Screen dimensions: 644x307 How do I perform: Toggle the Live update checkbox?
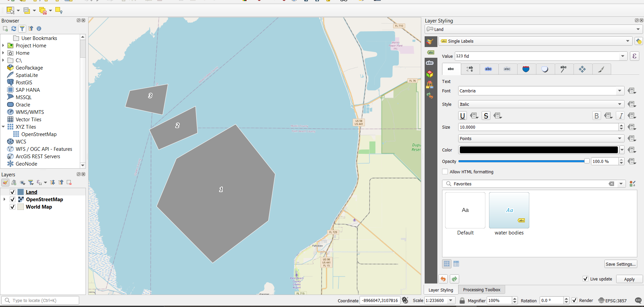(x=585, y=279)
